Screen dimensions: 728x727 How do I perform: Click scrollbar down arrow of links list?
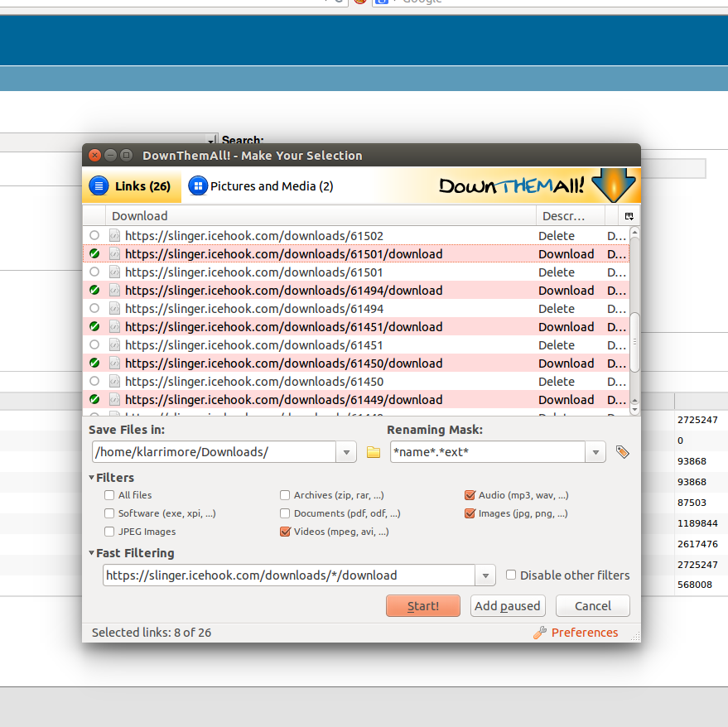pyautogui.click(x=634, y=410)
